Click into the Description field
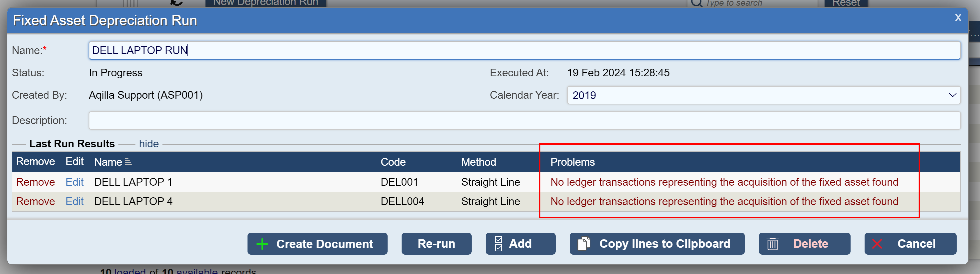 coord(524,120)
